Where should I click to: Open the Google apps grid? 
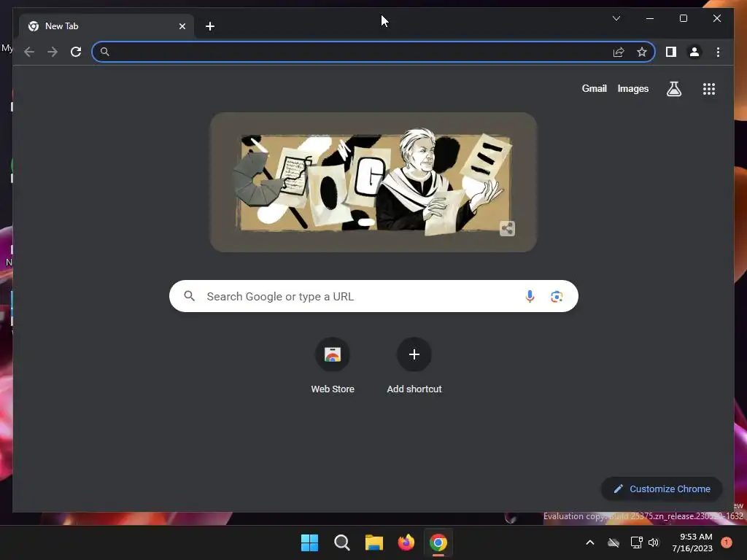pyautogui.click(x=709, y=88)
